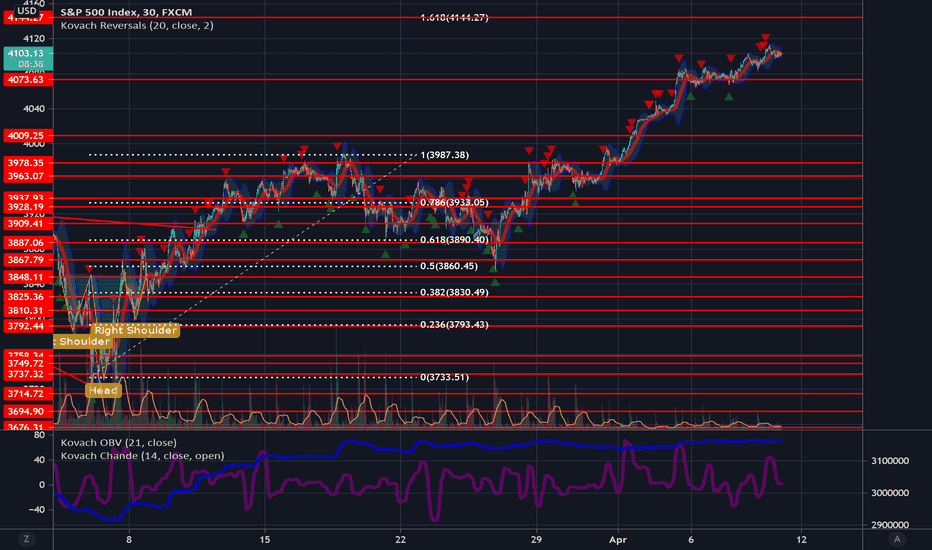Click the 4009.25 price level label

[x=28, y=136]
